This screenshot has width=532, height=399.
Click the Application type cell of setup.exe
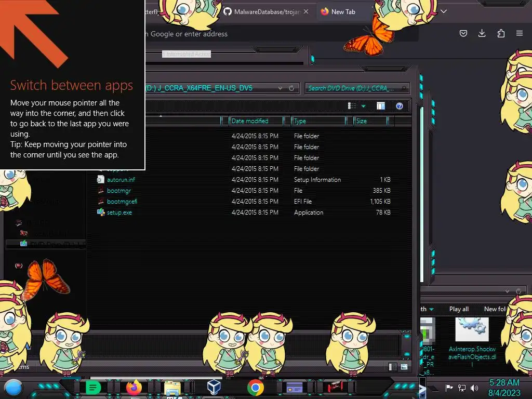click(x=309, y=212)
